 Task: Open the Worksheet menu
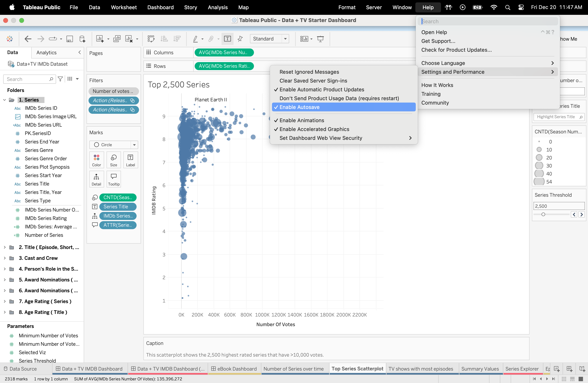pos(124,7)
